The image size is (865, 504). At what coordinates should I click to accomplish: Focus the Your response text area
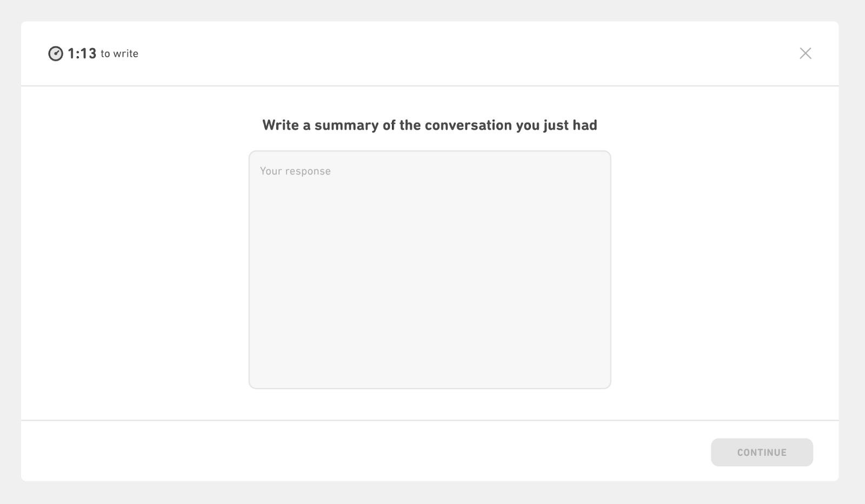(x=429, y=269)
